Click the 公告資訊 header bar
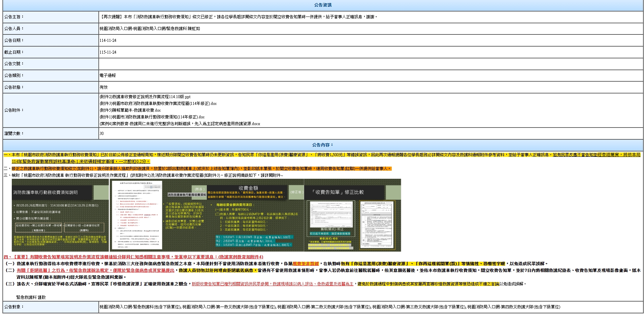644x314 pixels. coord(323,5)
